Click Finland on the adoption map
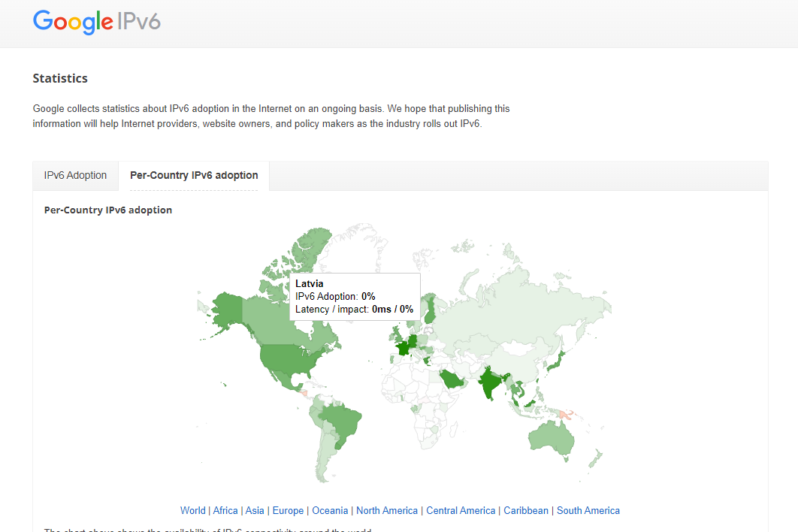The image size is (798, 532). tap(431, 310)
